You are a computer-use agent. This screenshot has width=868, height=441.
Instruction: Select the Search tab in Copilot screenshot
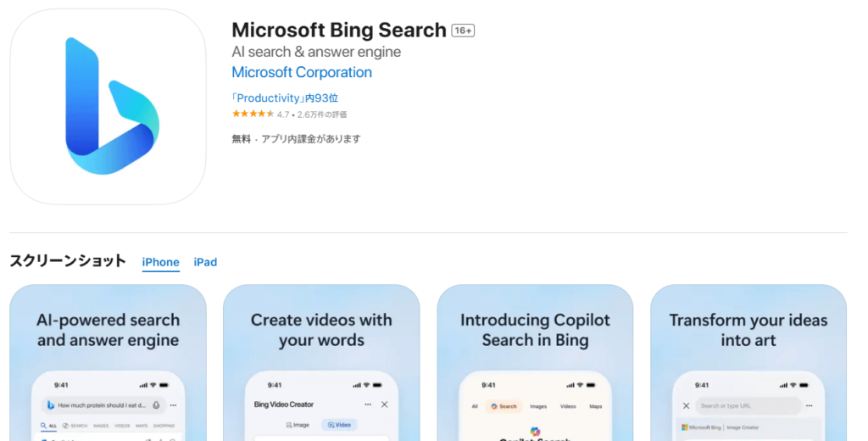[504, 406]
